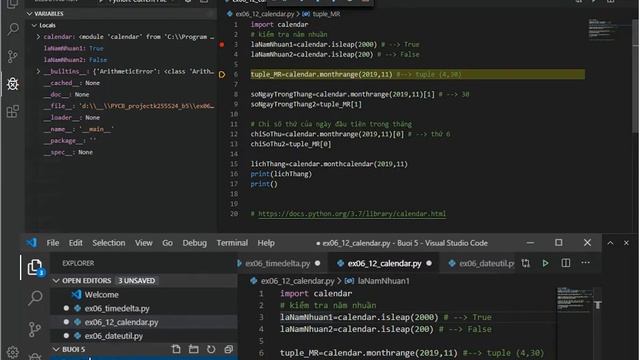
Task: Select the laNamNhuan2: False variable
Action: (75, 60)
